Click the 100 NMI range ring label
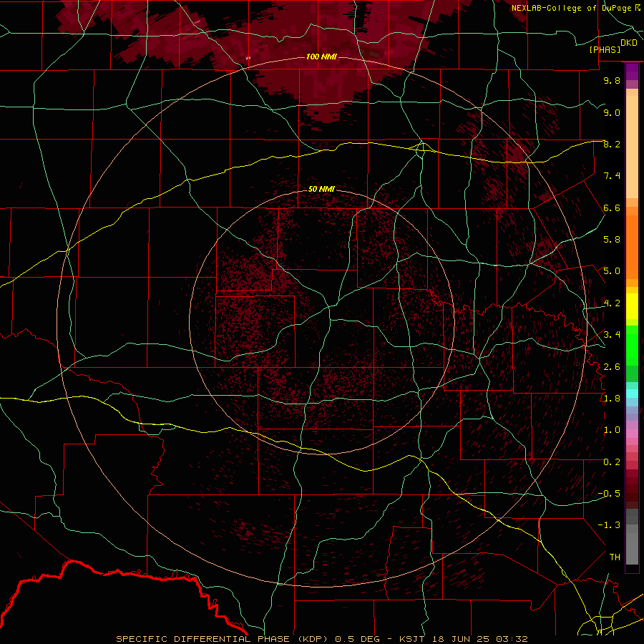 click(321, 57)
